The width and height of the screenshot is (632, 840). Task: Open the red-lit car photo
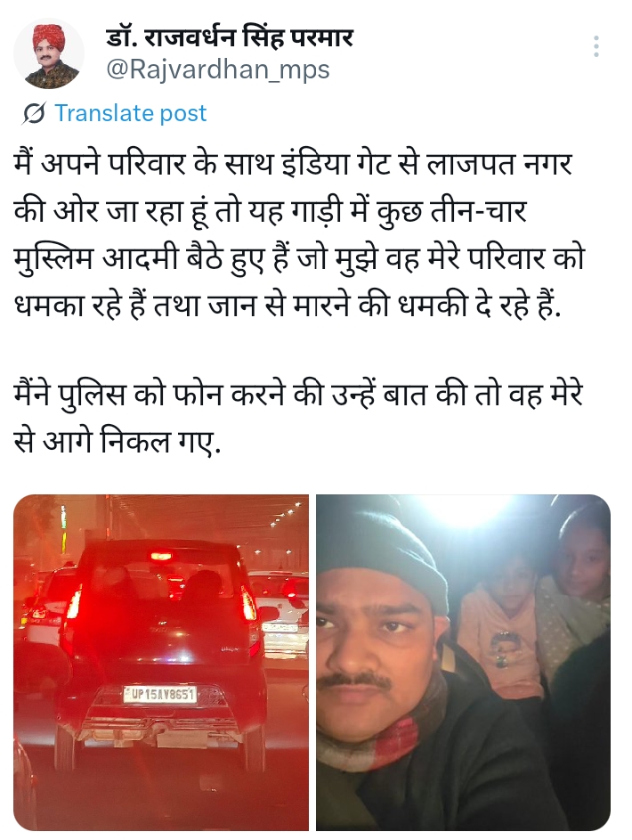(161, 662)
